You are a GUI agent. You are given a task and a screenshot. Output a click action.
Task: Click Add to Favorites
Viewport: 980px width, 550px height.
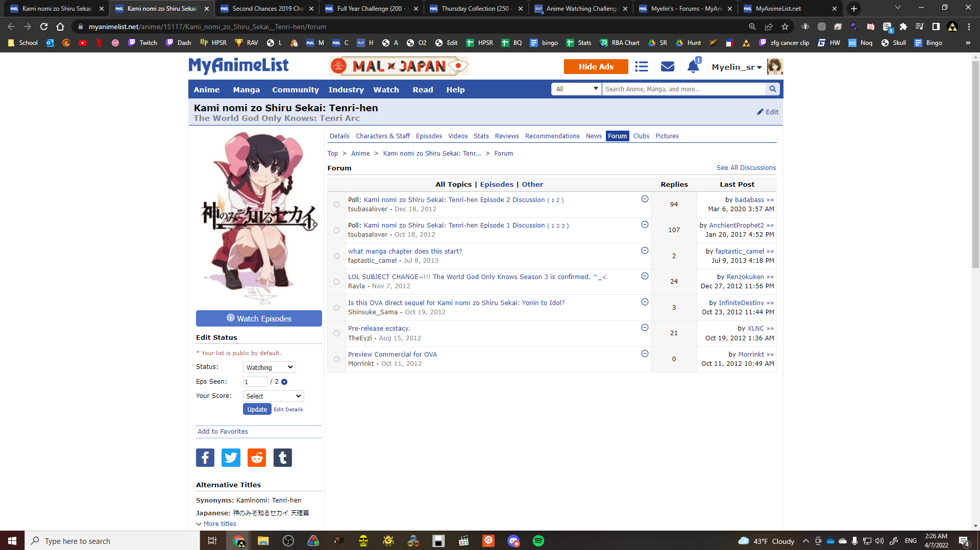223,432
